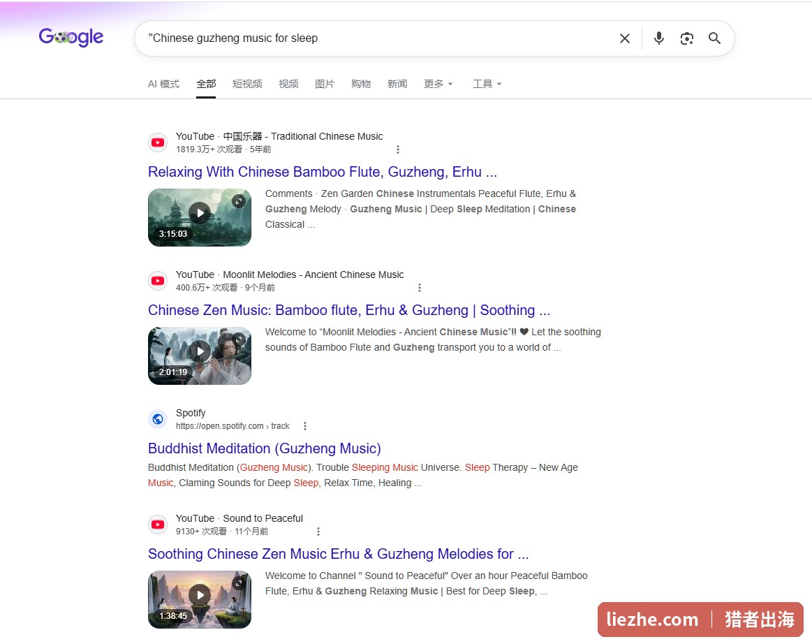The image size is (812, 644).
Task: Click YouTube favicon for 中国乐器 result
Action: tap(158, 142)
